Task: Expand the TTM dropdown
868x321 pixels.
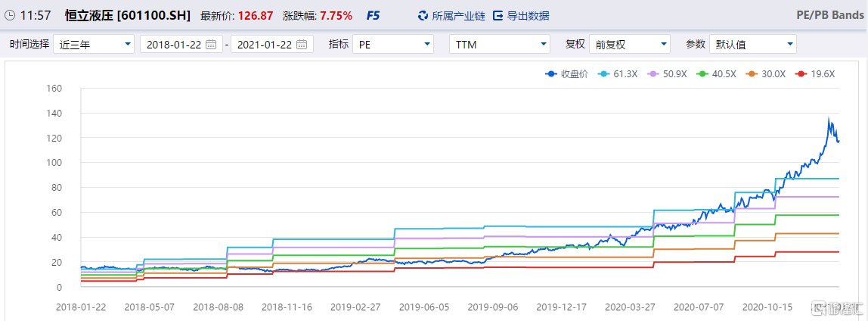Action: 500,45
